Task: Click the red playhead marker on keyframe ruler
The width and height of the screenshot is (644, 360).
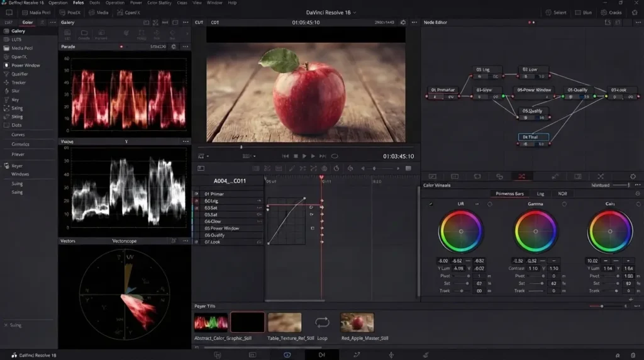Action: tap(321, 177)
